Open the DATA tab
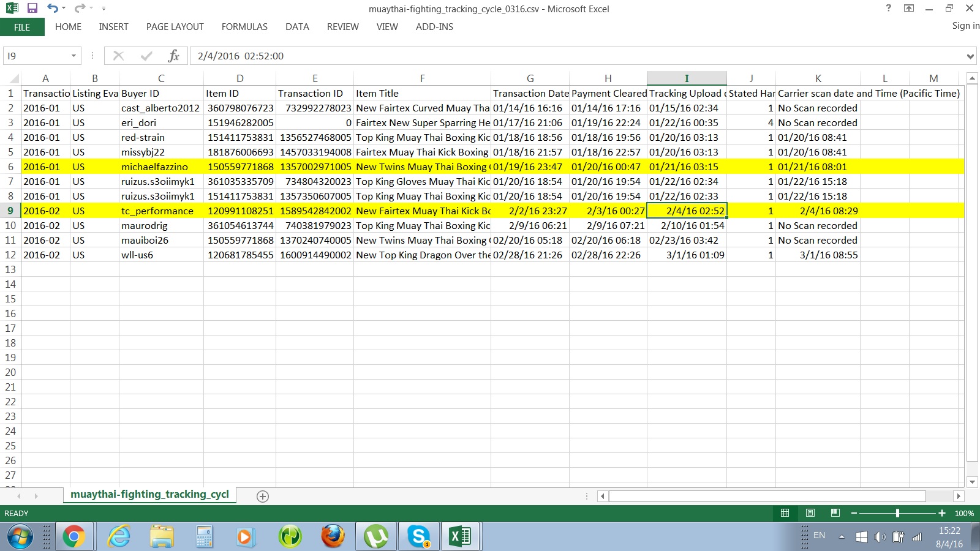 coord(297,27)
